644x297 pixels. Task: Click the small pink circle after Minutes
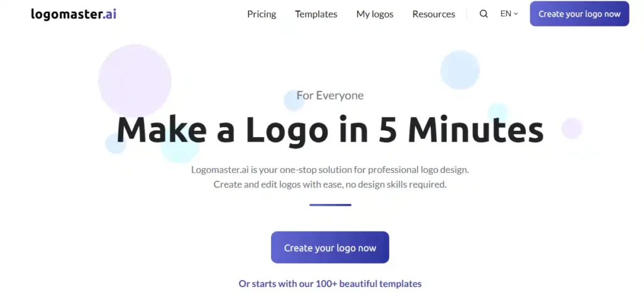[x=572, y=128]
